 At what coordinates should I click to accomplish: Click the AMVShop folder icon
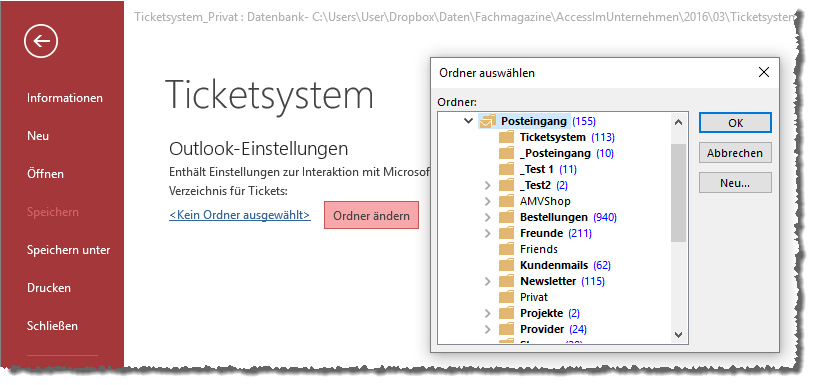point(506,202)
